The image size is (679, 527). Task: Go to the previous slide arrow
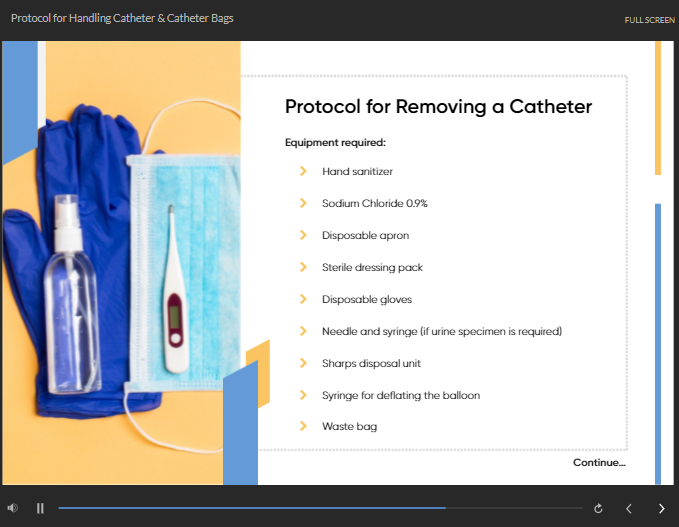[x=629, y=508]
